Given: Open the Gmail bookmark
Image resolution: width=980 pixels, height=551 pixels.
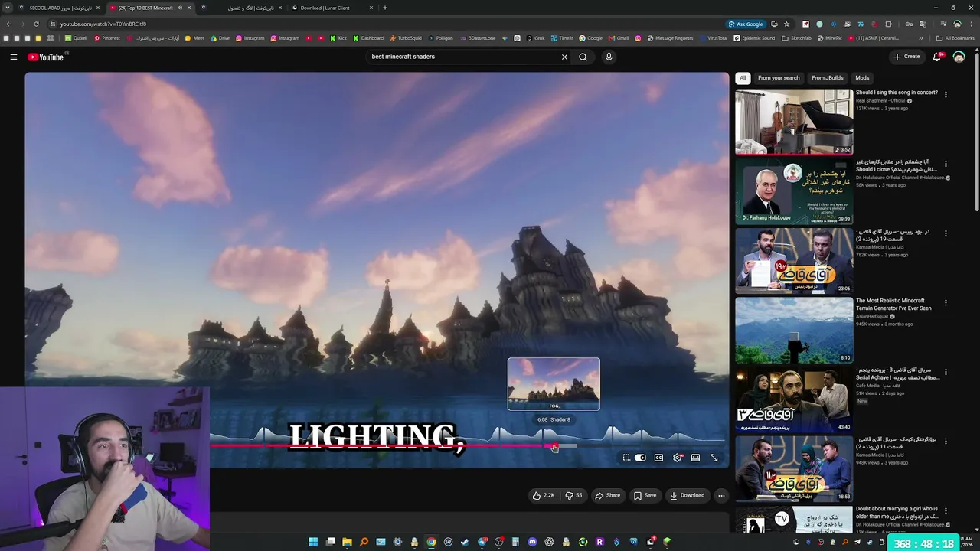Looking at the screenshot, I should pos(619,38).
